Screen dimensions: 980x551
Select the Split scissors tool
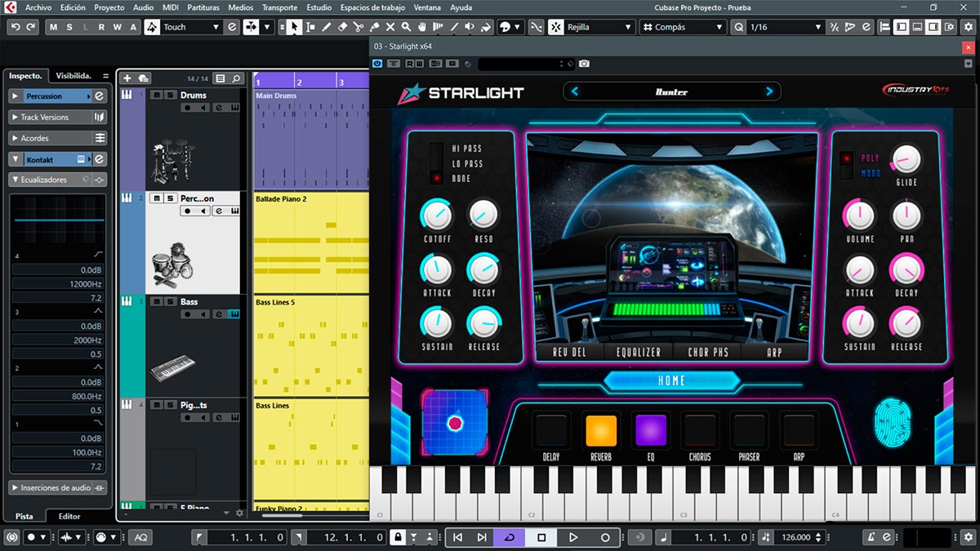(x=359, y=27)
